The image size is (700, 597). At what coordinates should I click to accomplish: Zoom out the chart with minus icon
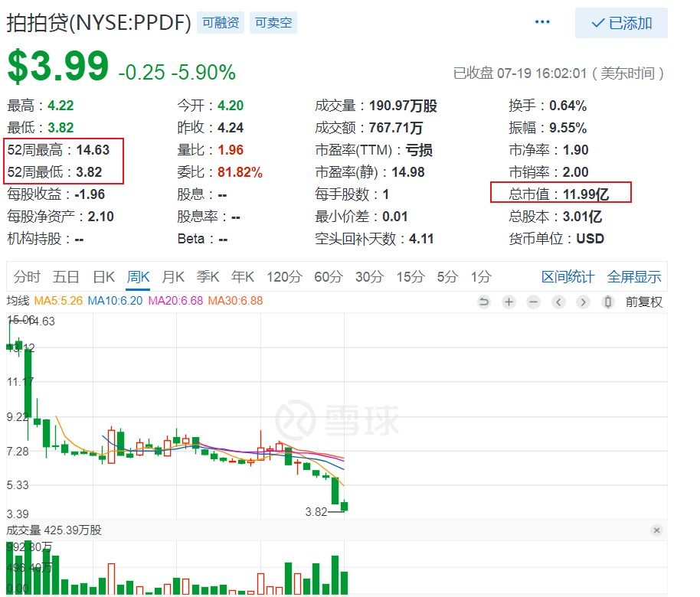coord(533,302)
